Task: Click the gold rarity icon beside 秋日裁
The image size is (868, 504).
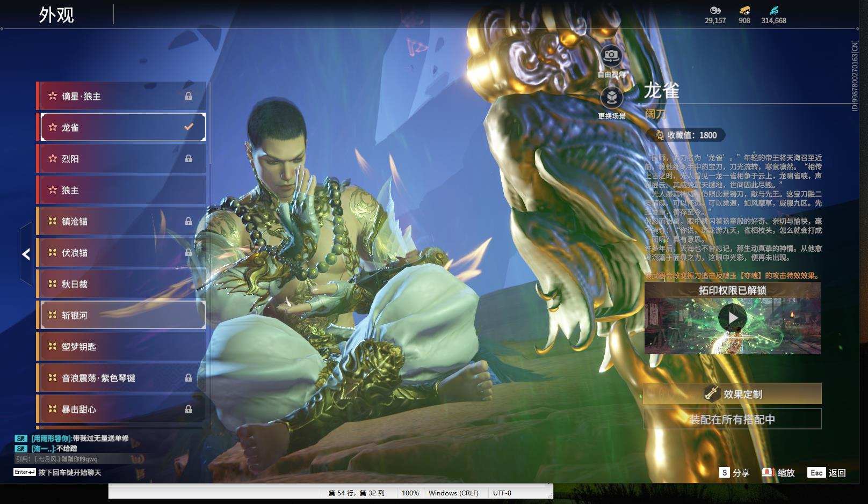Action: [53, 284]
